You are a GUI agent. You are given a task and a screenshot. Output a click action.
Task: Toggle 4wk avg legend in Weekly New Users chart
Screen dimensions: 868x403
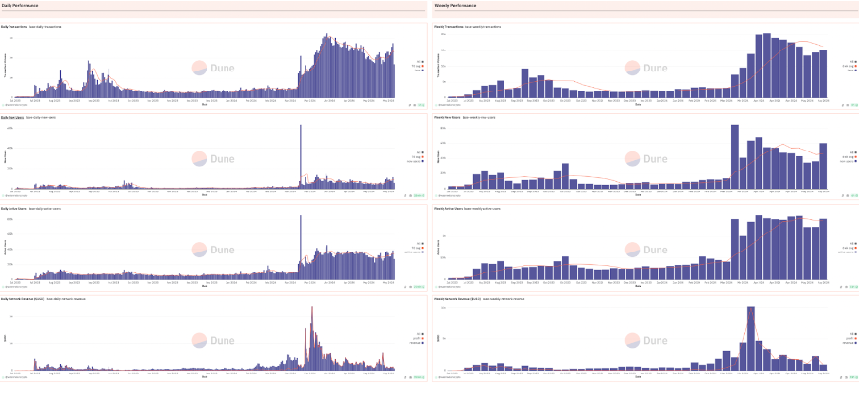pos(850,157)
